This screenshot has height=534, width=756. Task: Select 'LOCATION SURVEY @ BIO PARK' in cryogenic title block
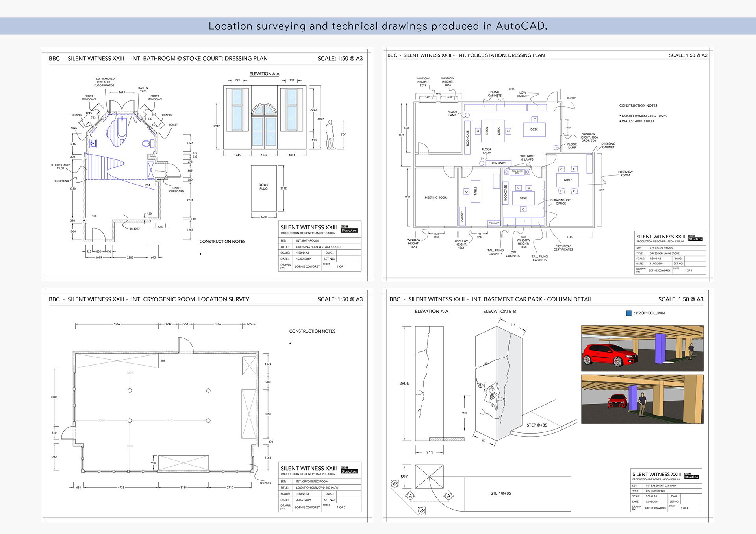pos(317,488)
